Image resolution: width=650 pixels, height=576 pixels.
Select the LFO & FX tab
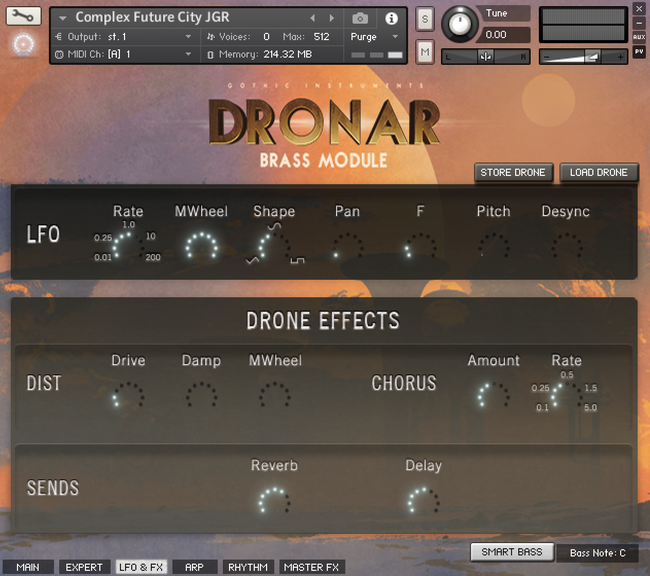tap(141, 567)
